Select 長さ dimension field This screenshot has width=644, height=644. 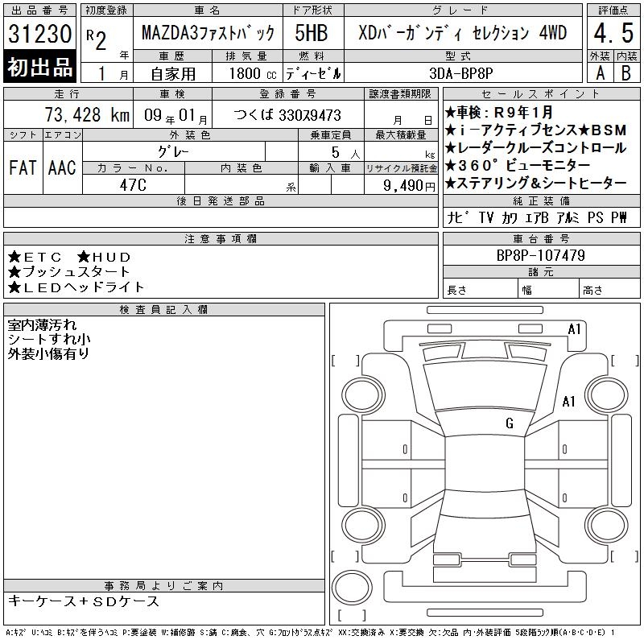pyautogui.click(x=480, y=290)
